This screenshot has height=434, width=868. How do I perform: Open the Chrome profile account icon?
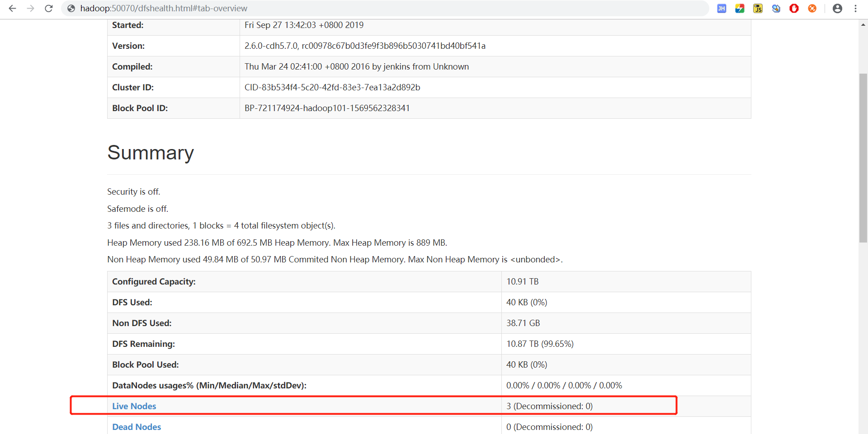point(837,8)
